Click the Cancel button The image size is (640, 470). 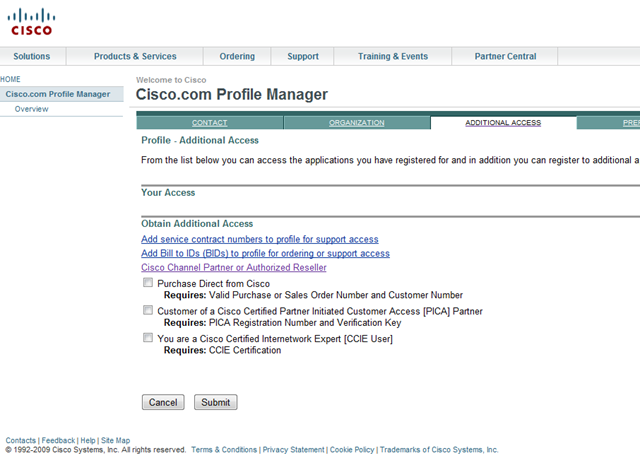[x=163, y=402]
